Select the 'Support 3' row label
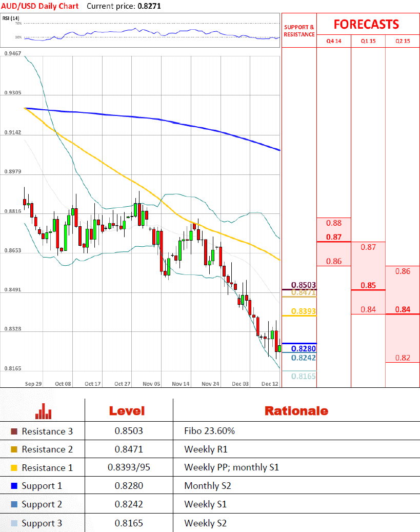 (42, 523)
